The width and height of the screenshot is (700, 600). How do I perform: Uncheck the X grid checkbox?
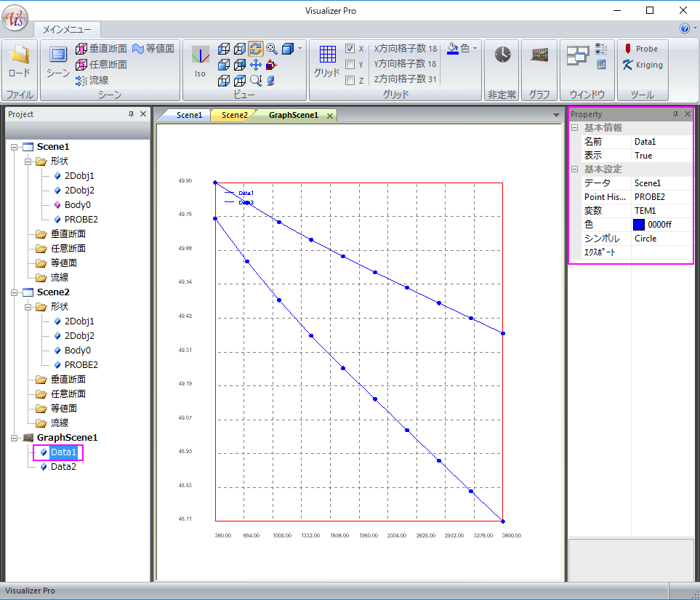click(350, 49)
